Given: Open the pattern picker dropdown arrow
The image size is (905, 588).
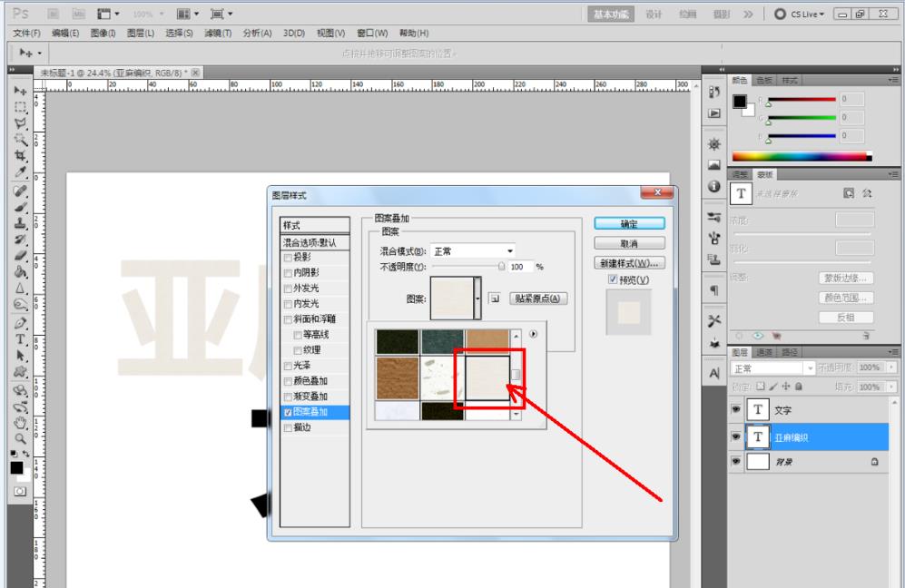Looking at the screenshot, I should [x=477, y=299].
